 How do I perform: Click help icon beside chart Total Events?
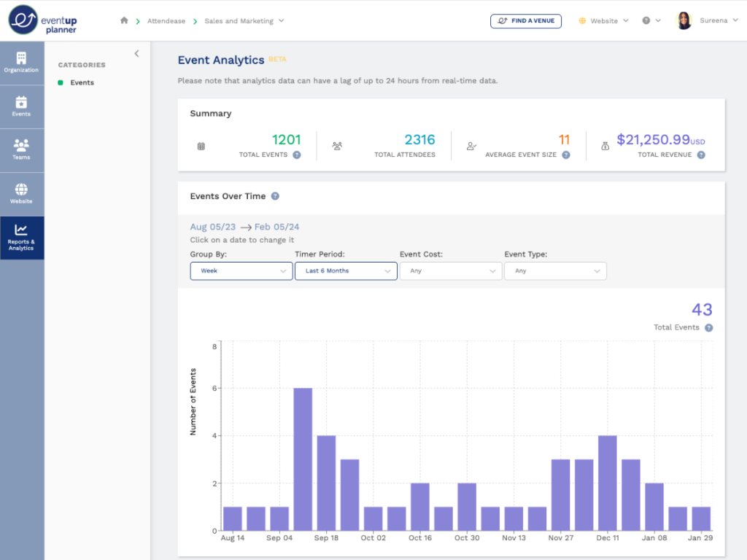[709, 327]
